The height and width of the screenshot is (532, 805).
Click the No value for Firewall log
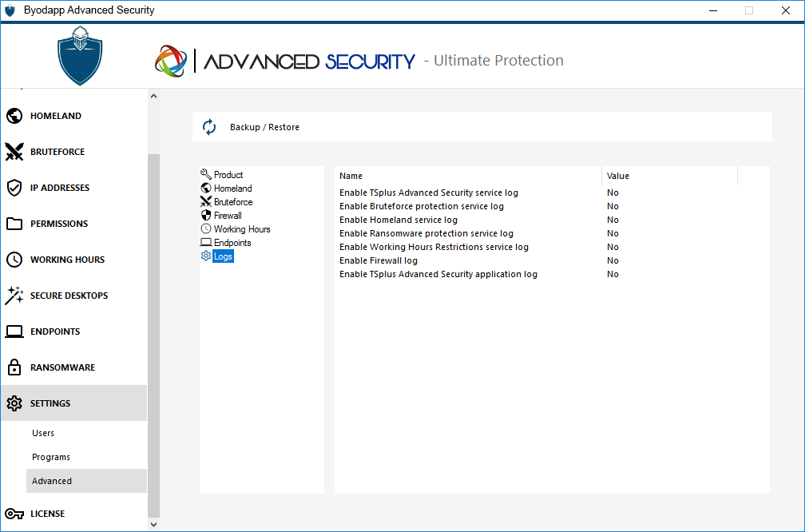coord(613,261)
